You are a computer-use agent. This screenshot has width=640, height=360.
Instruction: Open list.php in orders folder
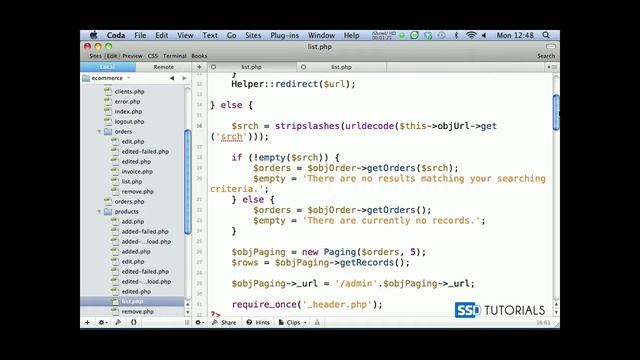pos(132,182)
